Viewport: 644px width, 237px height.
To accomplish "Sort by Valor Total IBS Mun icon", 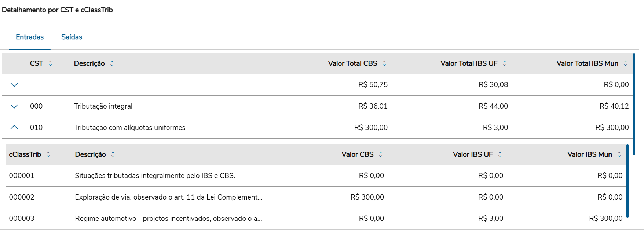I will tap(625, 63).
